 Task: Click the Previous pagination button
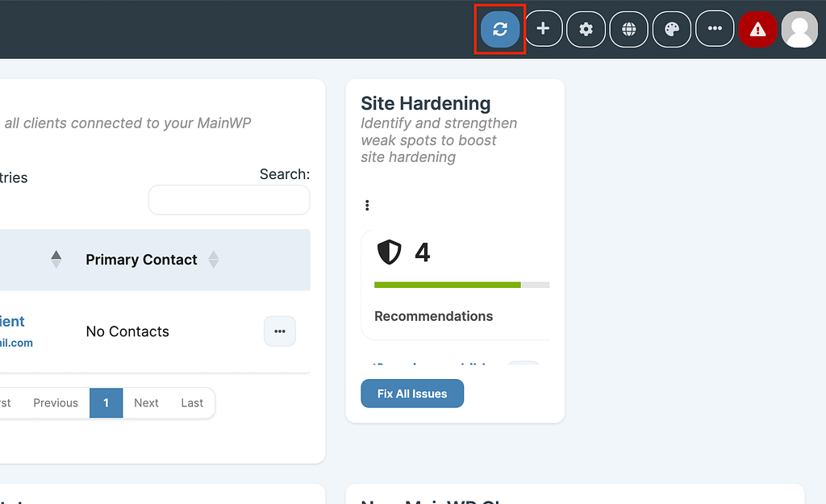point(56,403)
